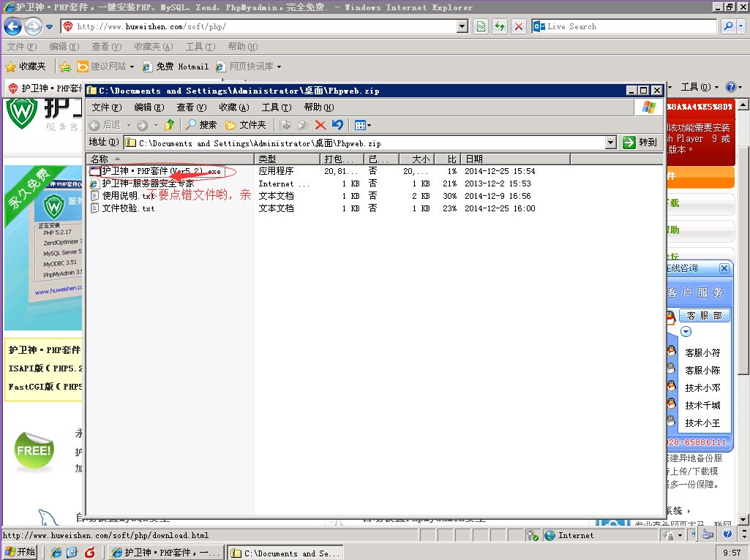Screen dimensions: 750x560
Task: Click the forward button in zip window
Action: click(x=142, y=125)
